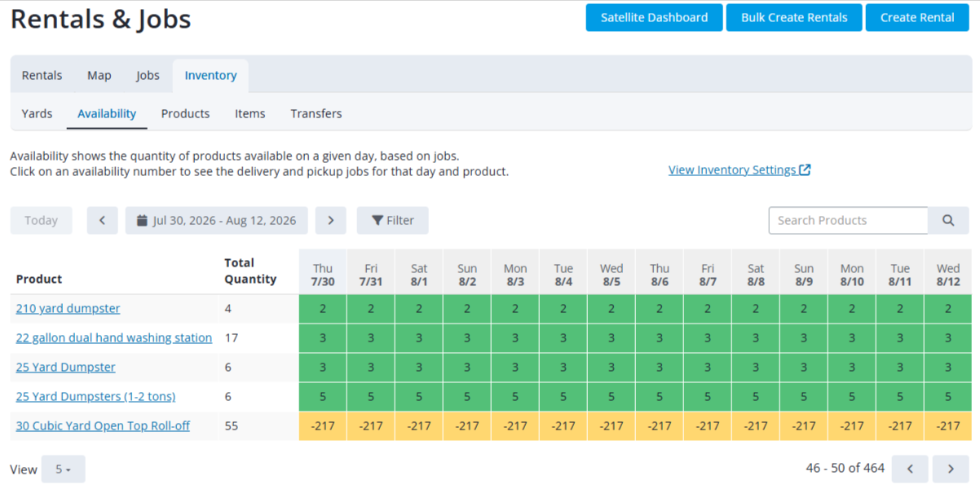Open the Map tab
Image resolution: width=980 pixels, height=489 pixels.
pyautogui.click(x=99, y=75)
